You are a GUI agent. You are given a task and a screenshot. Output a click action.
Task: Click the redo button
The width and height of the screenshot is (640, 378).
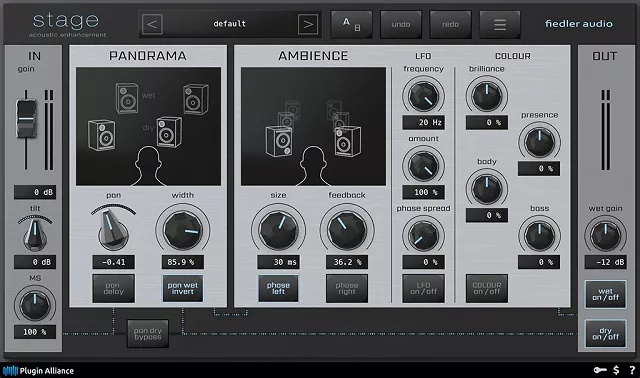click(x=450, y=24)
